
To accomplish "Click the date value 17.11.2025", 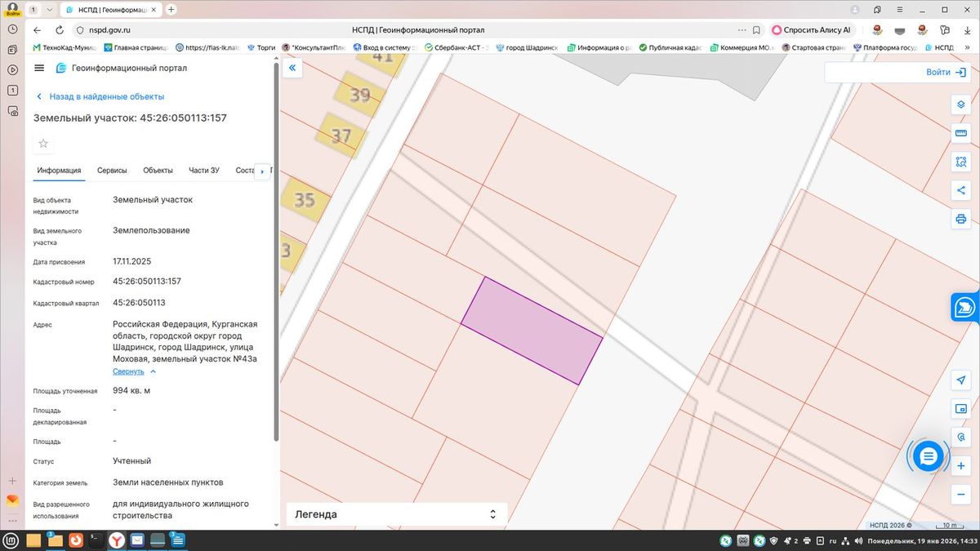I will point(132,261).
